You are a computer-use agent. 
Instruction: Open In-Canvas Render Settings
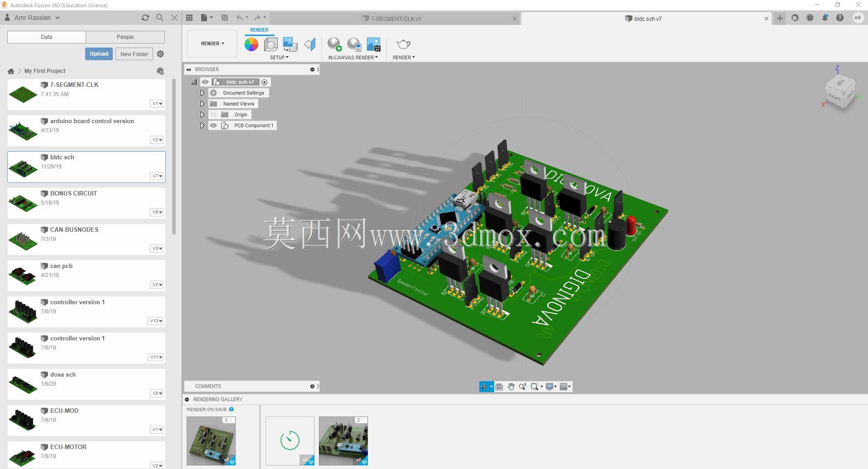[354, 44]
